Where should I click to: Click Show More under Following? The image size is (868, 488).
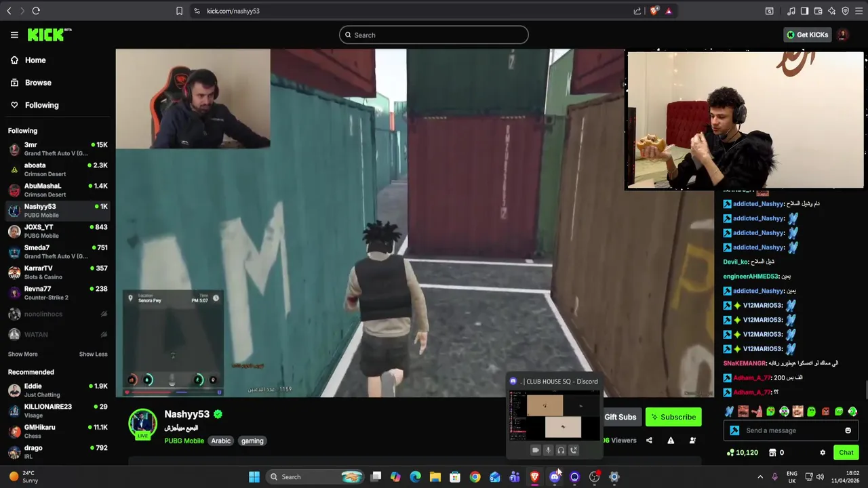click(23, 354)
